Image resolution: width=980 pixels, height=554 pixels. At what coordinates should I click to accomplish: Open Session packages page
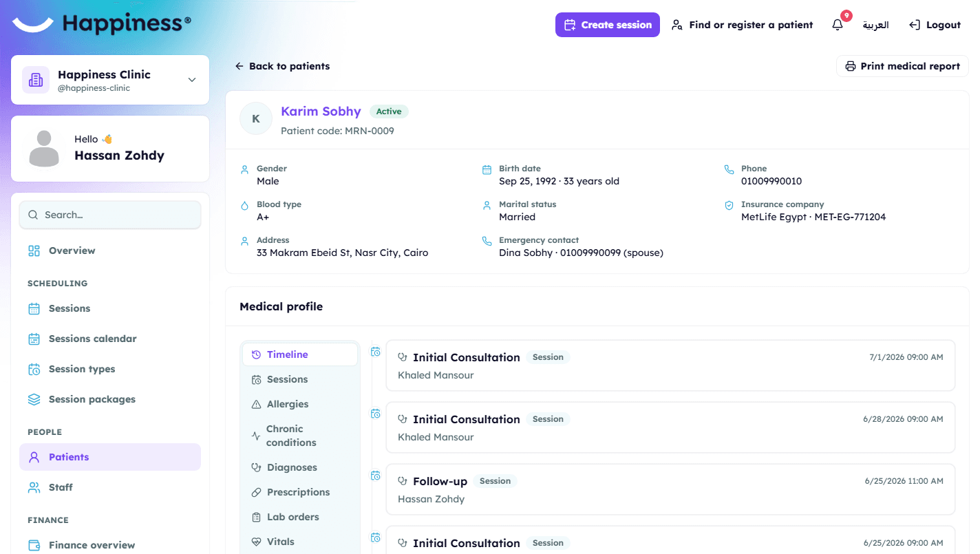(x=110, y=399)
